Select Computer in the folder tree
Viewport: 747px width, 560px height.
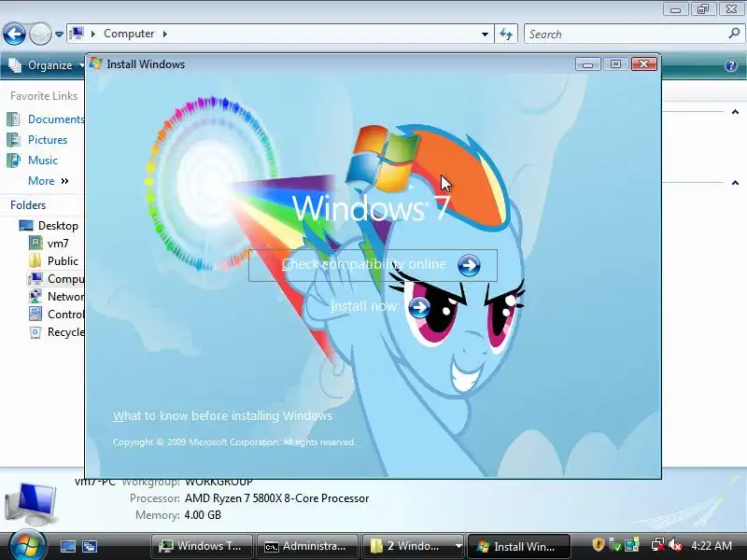click(x=56, y=278)
